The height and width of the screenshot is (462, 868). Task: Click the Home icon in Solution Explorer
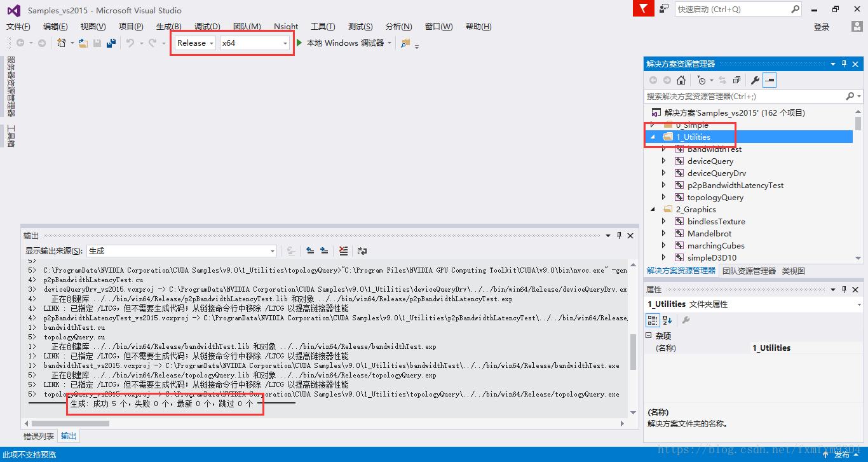coord(681,80)
